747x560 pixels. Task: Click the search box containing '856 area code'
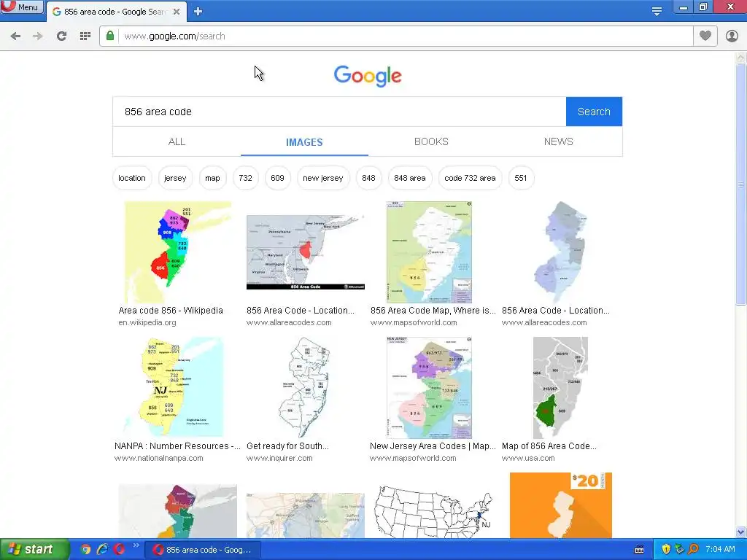(339, 112)
